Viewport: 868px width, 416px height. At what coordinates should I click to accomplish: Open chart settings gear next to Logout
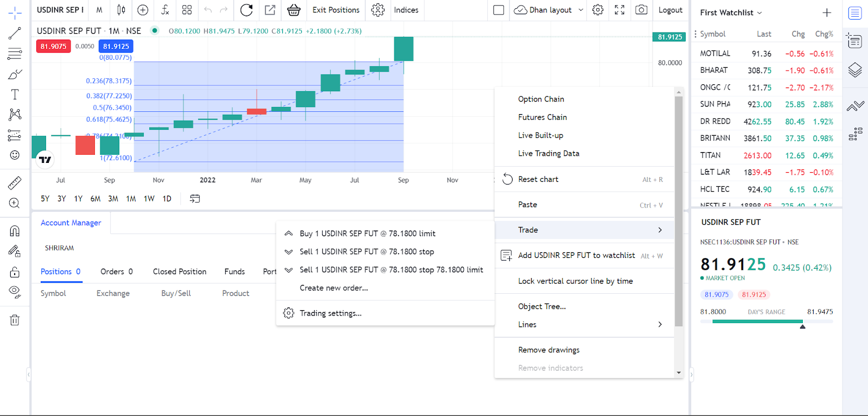point(598,10)
